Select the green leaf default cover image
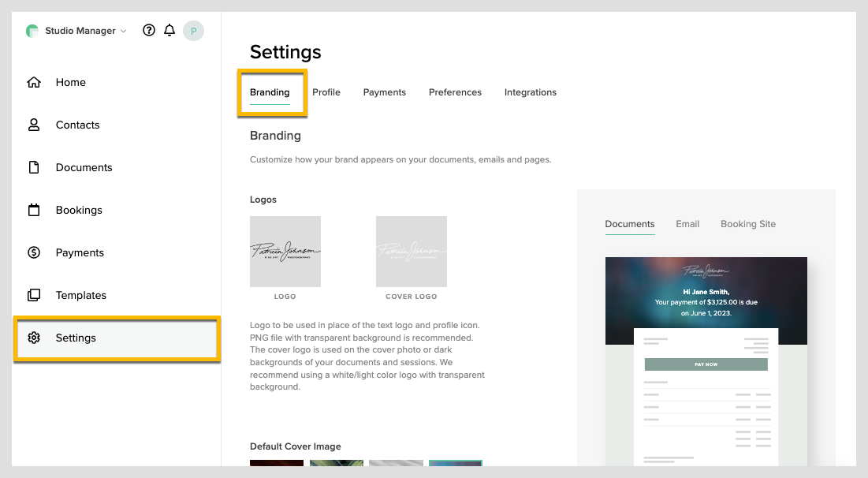This screenshot has width=868, height=478. pyautogui.click(x=337, y=463)
